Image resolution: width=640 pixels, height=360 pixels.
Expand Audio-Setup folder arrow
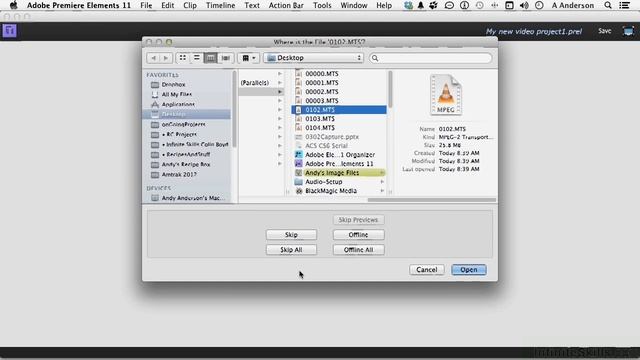pos(382,182)
